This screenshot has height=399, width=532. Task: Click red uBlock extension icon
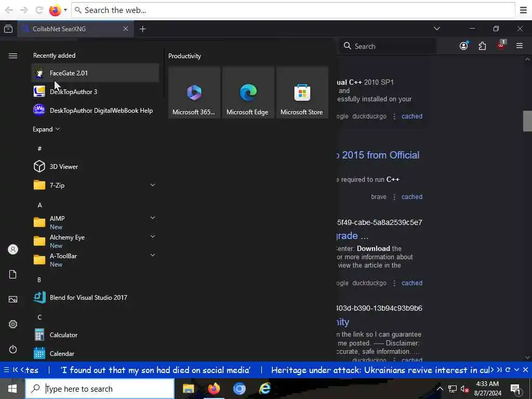tap(501, 45)
